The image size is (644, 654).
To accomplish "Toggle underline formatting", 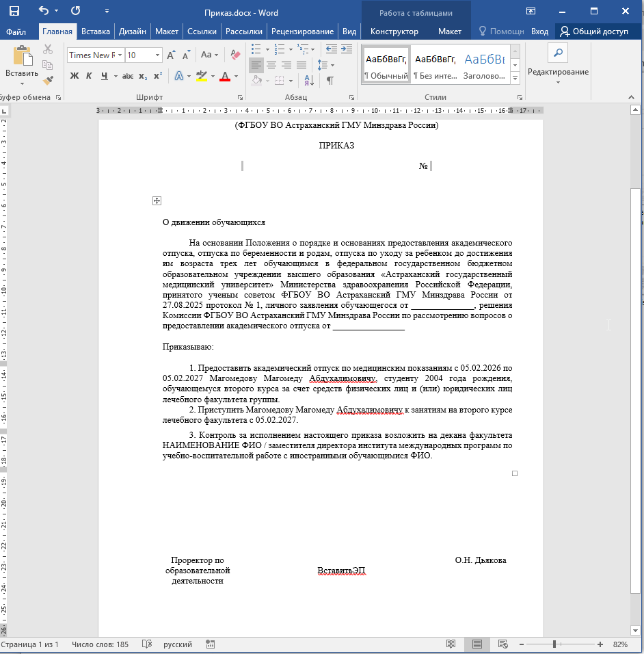I will (x=105, y=76).
